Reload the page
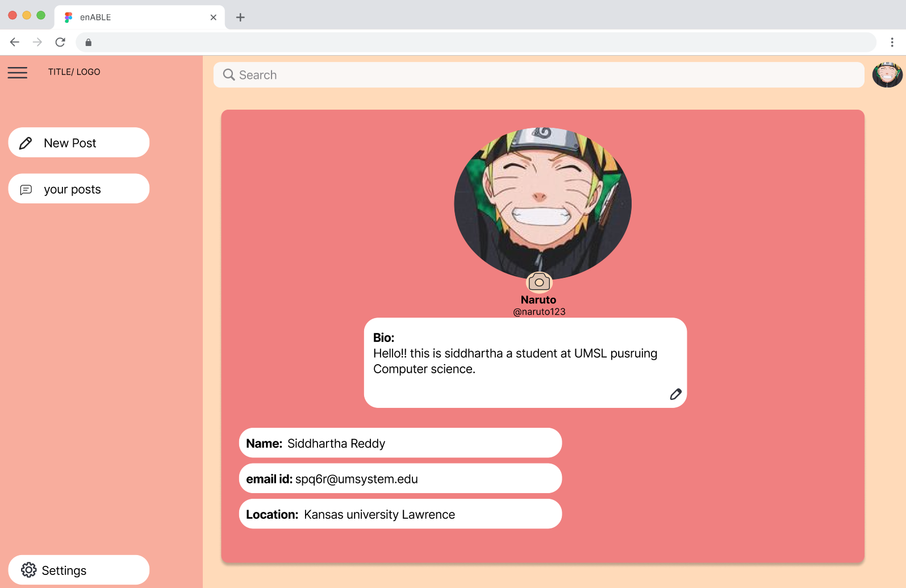Viewport: 906px width, 588px height. coord(60,42)
